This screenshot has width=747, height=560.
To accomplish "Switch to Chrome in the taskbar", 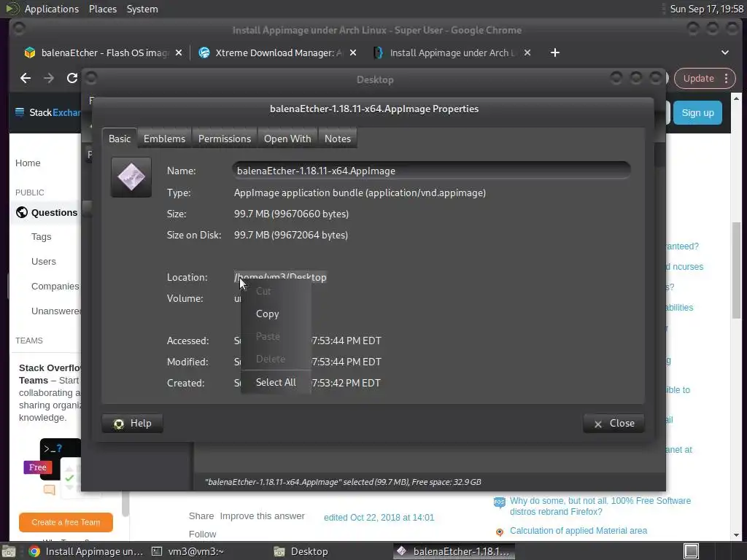I will click(x=86, y=551).
